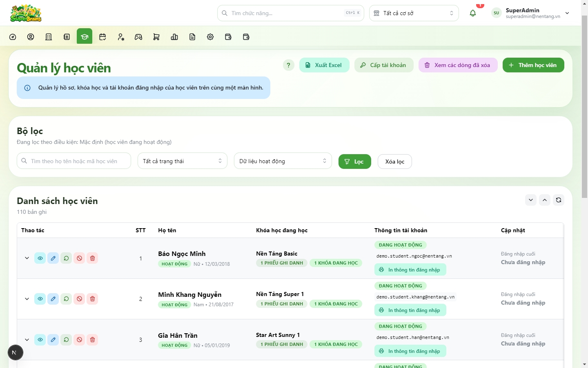The image size is (588, 368).
Task: View details with eye icon for Bảo Ngọc Minh
Action: [x=40, y=258]
